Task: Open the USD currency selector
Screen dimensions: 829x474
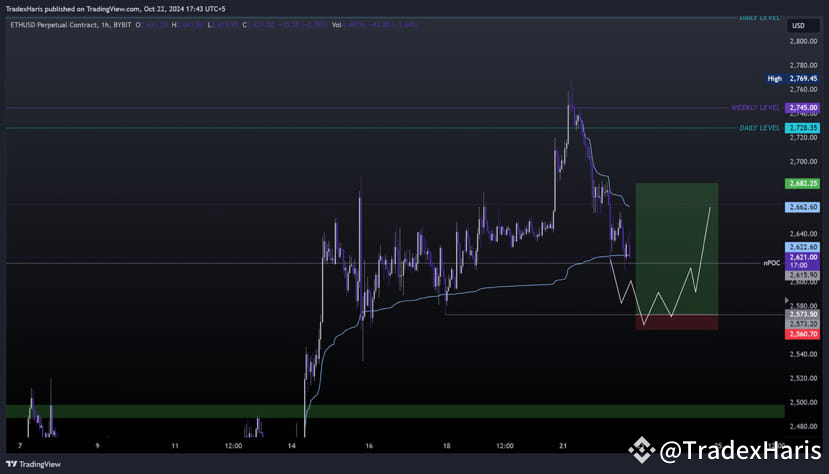Action: tap(802, 25)
